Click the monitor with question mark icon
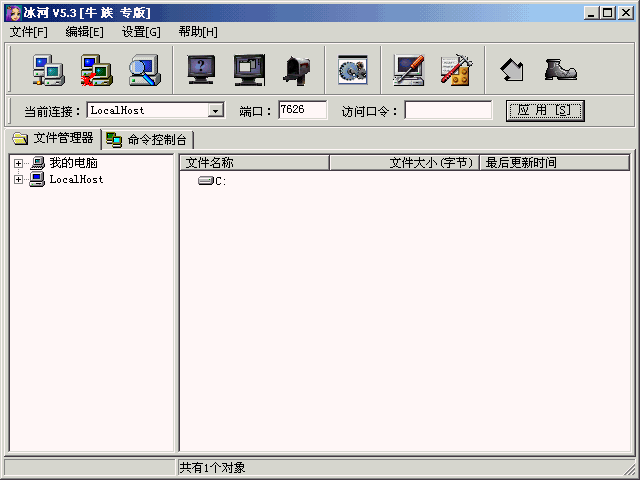 coord(202,69)
